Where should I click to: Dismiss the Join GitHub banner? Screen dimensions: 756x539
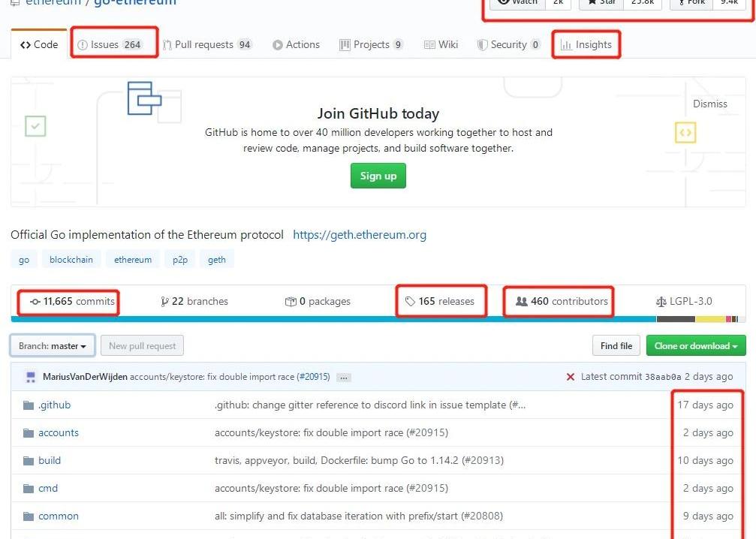709,104
